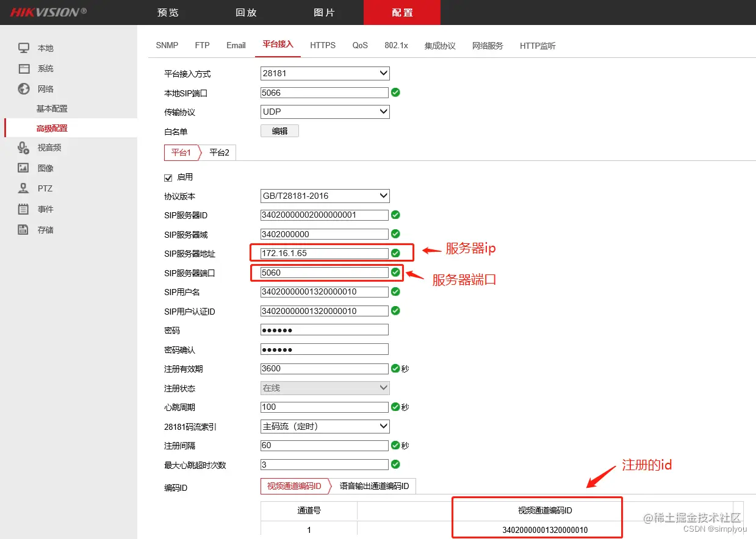Click the 密码确认 password field
The width and height of the screenshot is (756, 539).
325,349
